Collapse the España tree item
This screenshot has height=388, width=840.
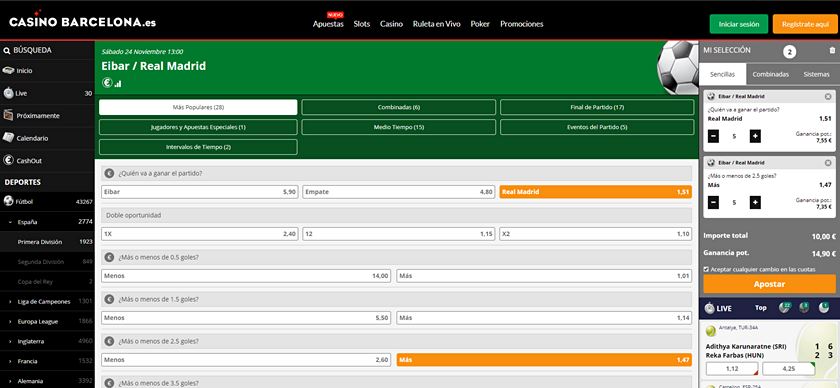(x=10, y=222)
